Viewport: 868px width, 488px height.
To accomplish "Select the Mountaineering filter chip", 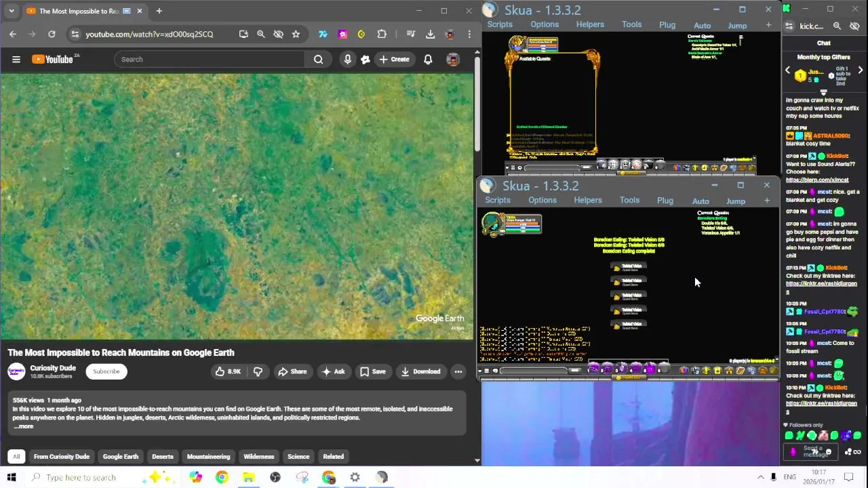I will click(x=208, y=457).
